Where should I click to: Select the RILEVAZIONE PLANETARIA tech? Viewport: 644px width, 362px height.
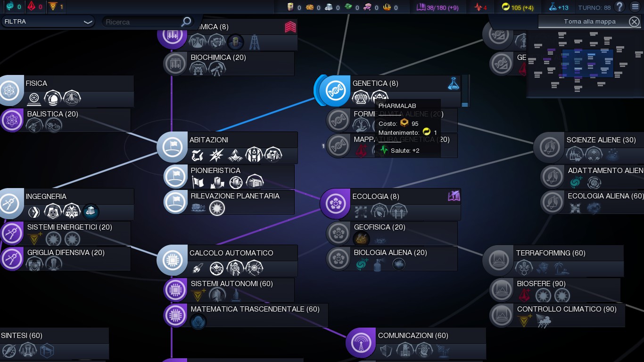tap(229, 202)
